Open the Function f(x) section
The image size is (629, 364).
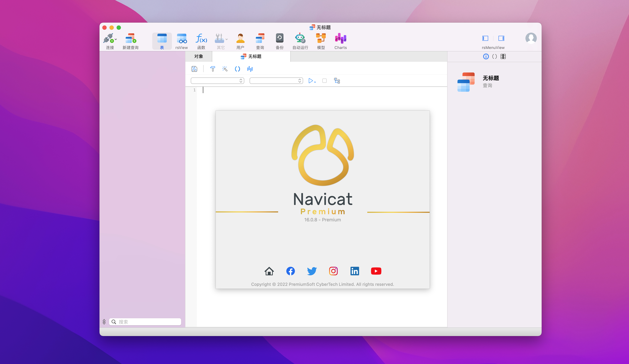pyautogui.click(x=201, y=39)
